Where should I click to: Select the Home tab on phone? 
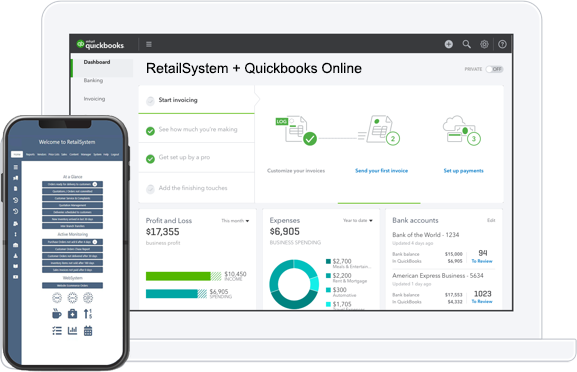[x=17, y=154]
